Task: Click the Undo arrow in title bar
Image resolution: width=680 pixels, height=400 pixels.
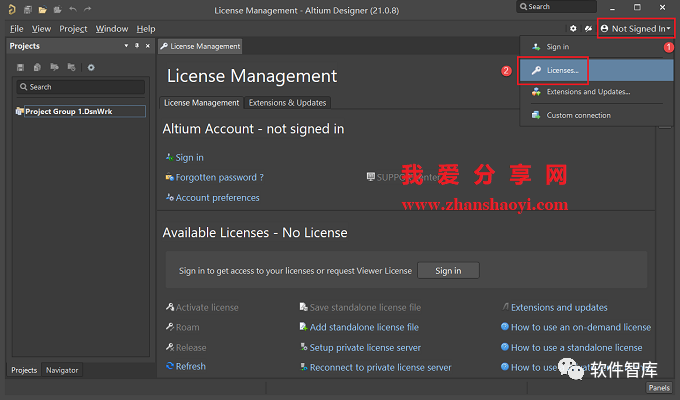Action: [73, 9]
